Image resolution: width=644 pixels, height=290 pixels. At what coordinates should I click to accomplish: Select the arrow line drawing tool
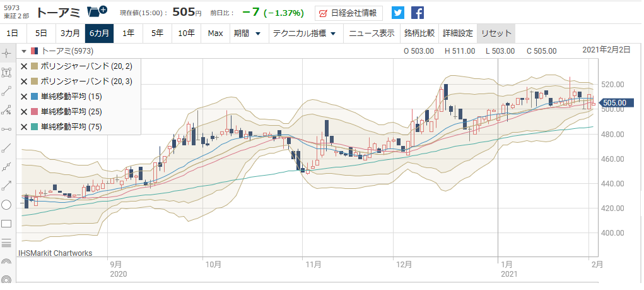tap(7, 185)
